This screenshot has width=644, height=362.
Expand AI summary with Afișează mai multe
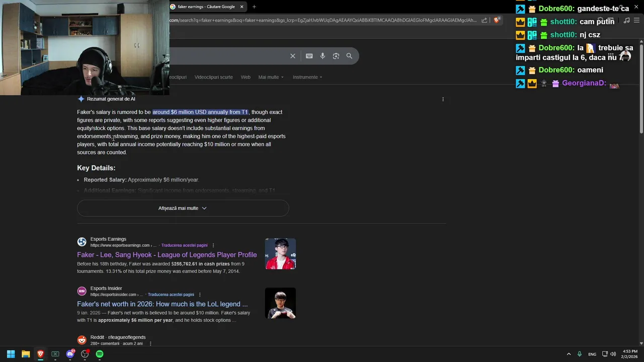click(183, 208)
